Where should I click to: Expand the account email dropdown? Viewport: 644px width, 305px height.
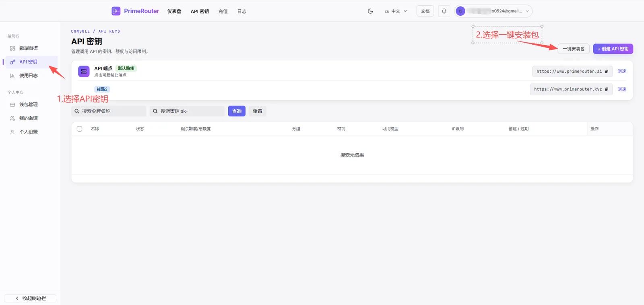click(x=527, y=11)
